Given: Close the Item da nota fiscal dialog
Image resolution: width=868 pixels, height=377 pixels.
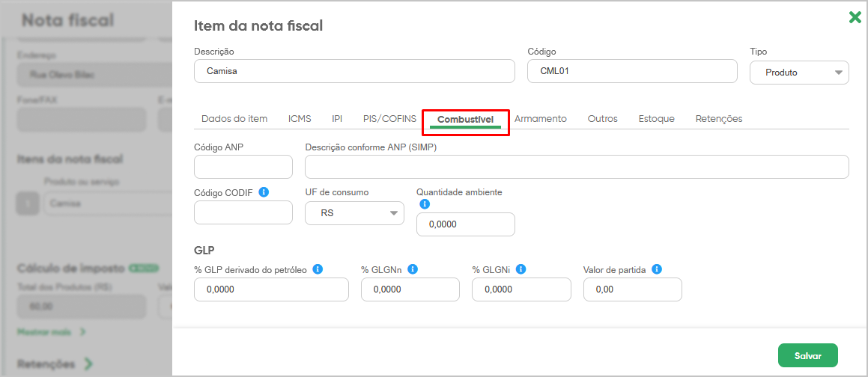Looking at the screenshot, I should tap(855, 18).
